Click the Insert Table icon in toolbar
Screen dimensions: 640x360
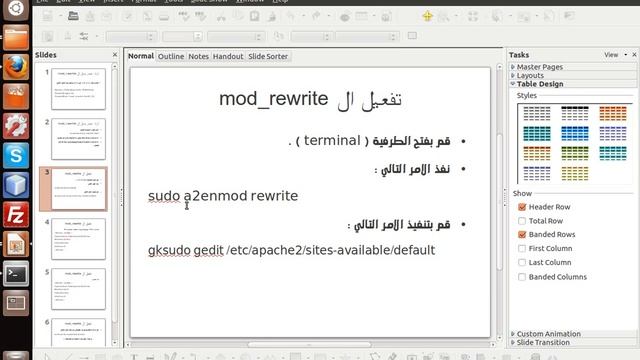362,16
